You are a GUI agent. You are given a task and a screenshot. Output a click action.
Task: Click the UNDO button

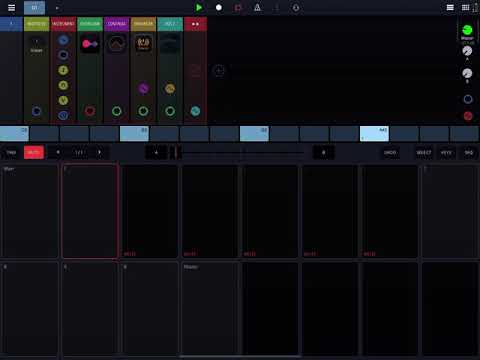390,153
